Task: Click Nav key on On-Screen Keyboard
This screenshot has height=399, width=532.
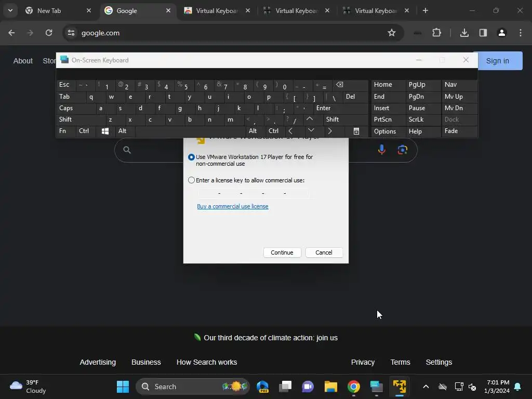Action: coord(459,85)
